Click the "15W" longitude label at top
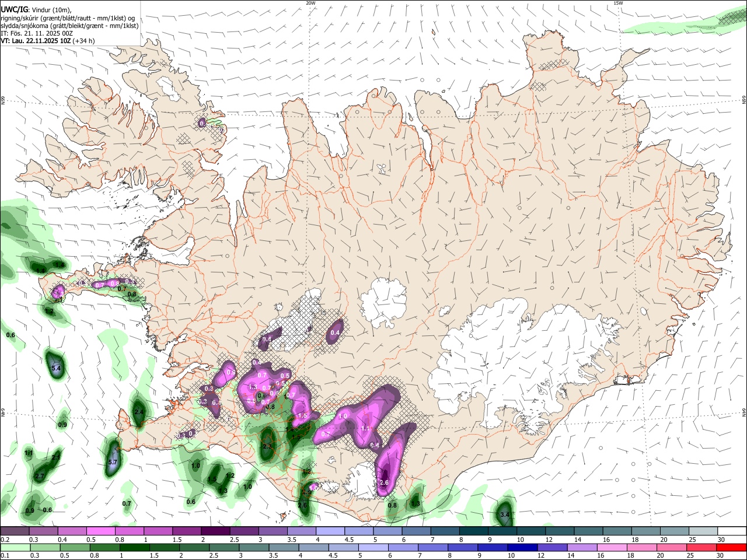747x560 pixels. pos(619,3)
